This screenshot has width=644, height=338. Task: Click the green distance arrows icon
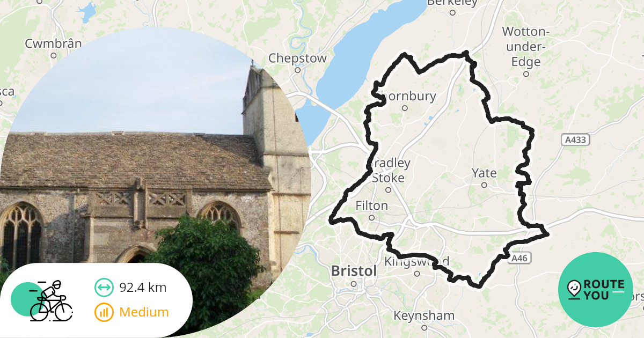pyautogui.click(x=104, y=288)
